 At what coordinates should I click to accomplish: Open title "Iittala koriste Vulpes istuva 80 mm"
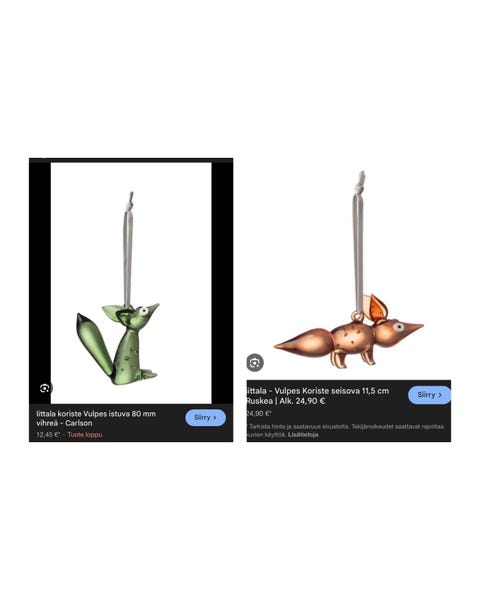(96, 414)
